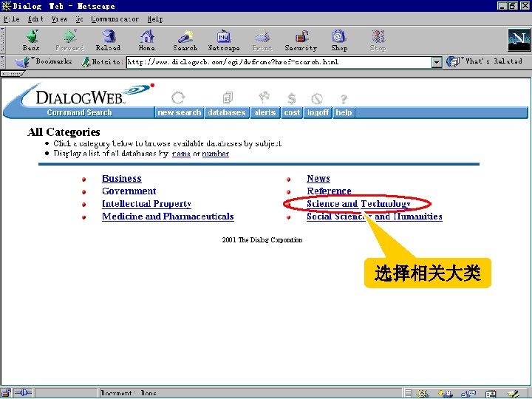Click the question mark help icon
This screenshot has width=532, height=399.
tap(344, 99)
